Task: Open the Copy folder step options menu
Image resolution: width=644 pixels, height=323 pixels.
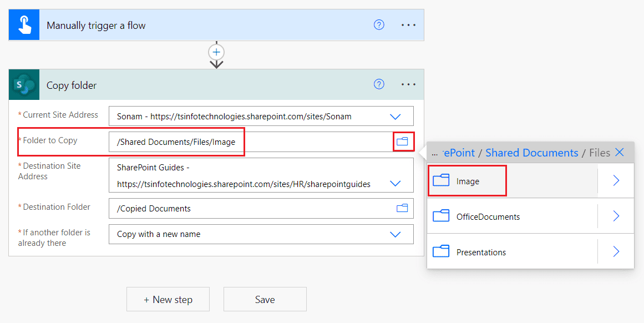Action: (x=408, y=84)
